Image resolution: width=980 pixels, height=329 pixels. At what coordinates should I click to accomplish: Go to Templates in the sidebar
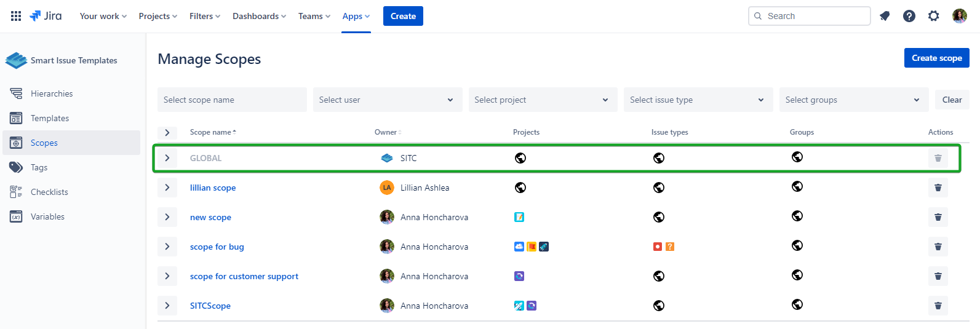click(50, 118)
